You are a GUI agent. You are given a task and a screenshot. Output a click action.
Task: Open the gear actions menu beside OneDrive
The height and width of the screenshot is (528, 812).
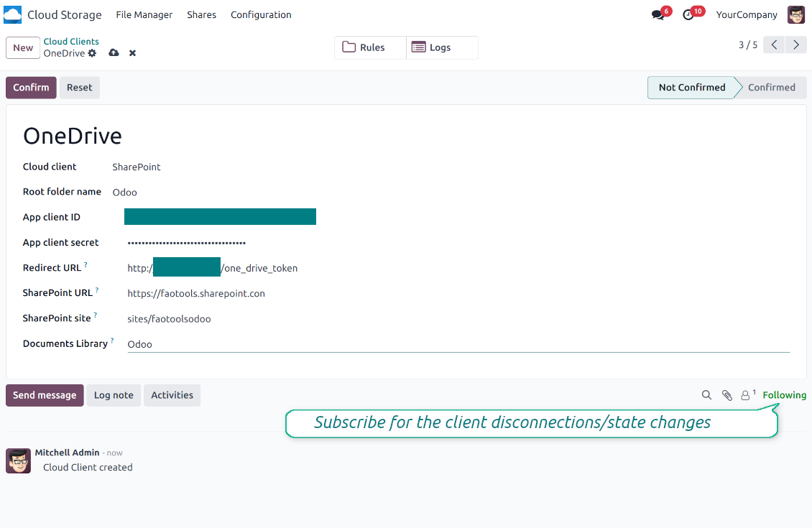[92, 53]
